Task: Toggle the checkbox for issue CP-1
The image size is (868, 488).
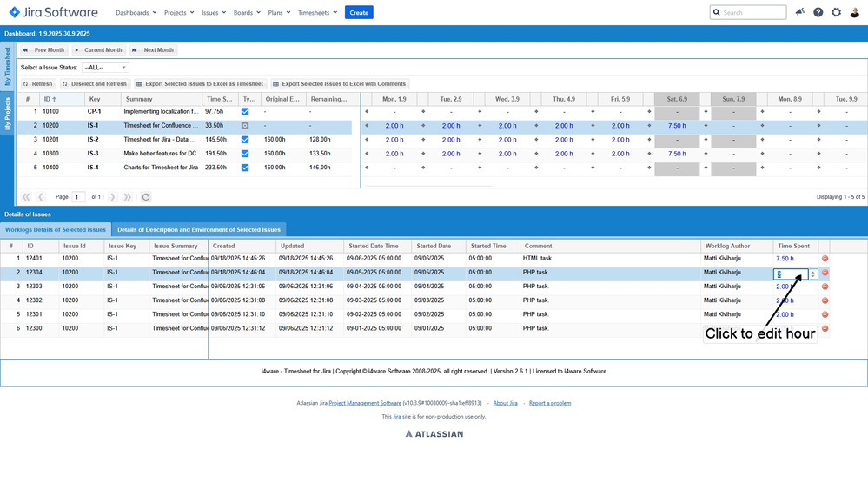Action: point(245,112)
